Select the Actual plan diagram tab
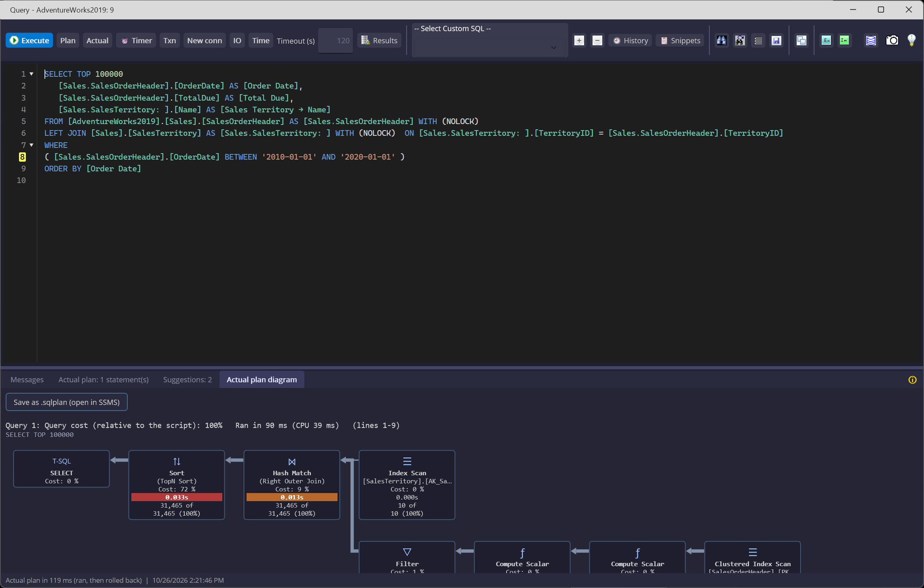924x588 pixels. tap(262, 379)
